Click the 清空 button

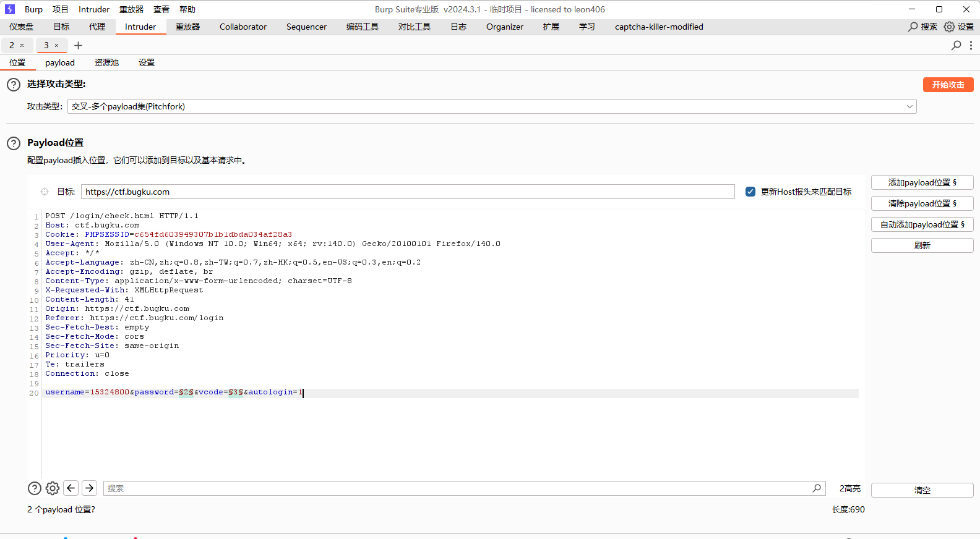coord(922,490)
